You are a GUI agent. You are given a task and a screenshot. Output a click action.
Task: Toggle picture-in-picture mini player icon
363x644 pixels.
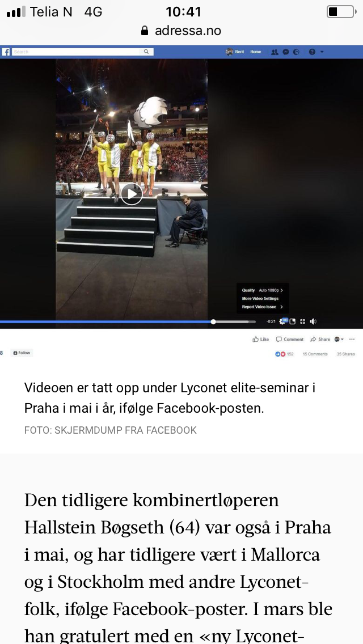pyautogui.click(x=293, y=321)
